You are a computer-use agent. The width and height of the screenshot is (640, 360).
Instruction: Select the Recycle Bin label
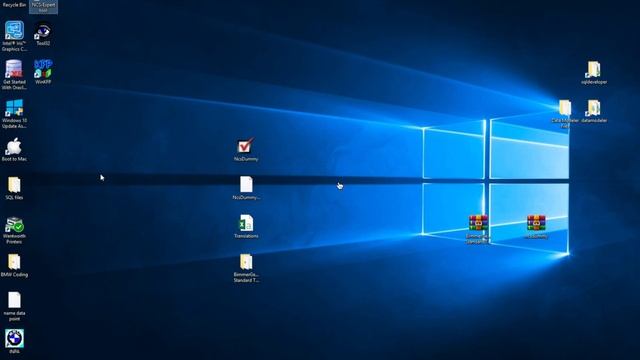tap(14, 5)
